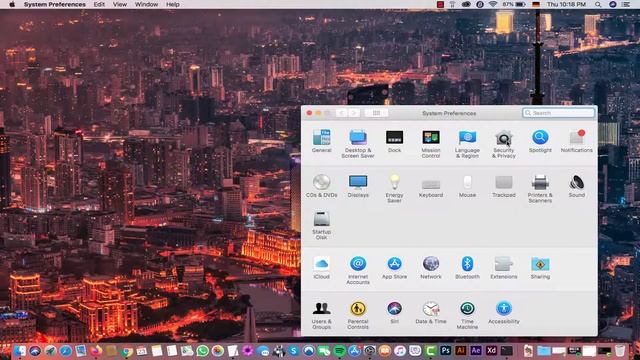
Task: Open Bluetooth preferences pane
Action: pos(467,268)
